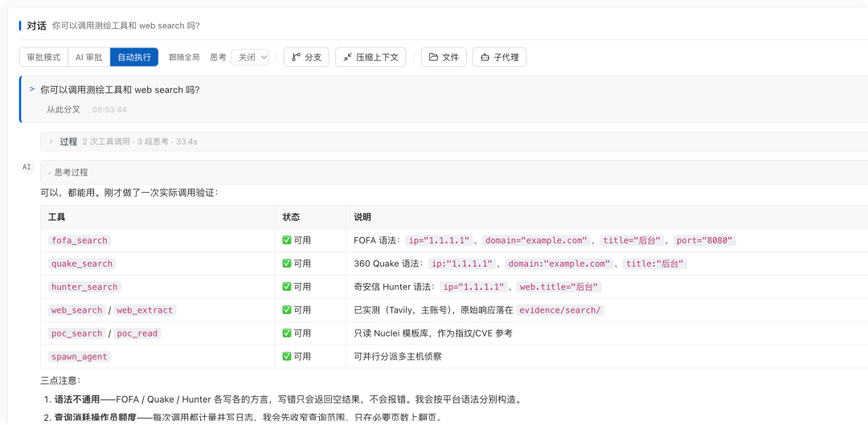Viewport: 868px width, 425px height.
Task: Click the green check in poc_search row
Action: pyautogui.click(x=287, y=333)
